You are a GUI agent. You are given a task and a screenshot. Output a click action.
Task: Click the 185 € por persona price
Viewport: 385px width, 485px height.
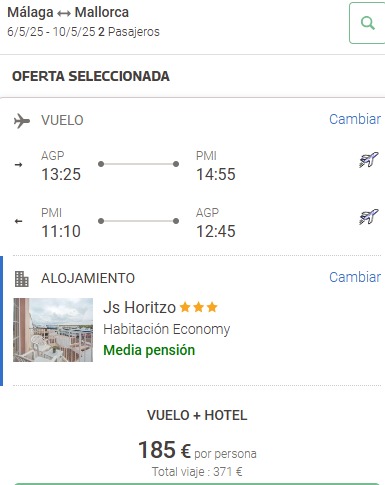coord(197,450)
